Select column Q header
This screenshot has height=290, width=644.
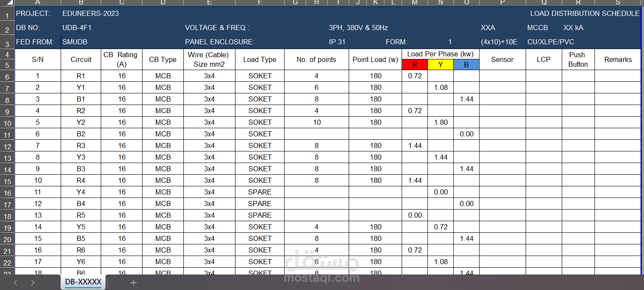544,3
